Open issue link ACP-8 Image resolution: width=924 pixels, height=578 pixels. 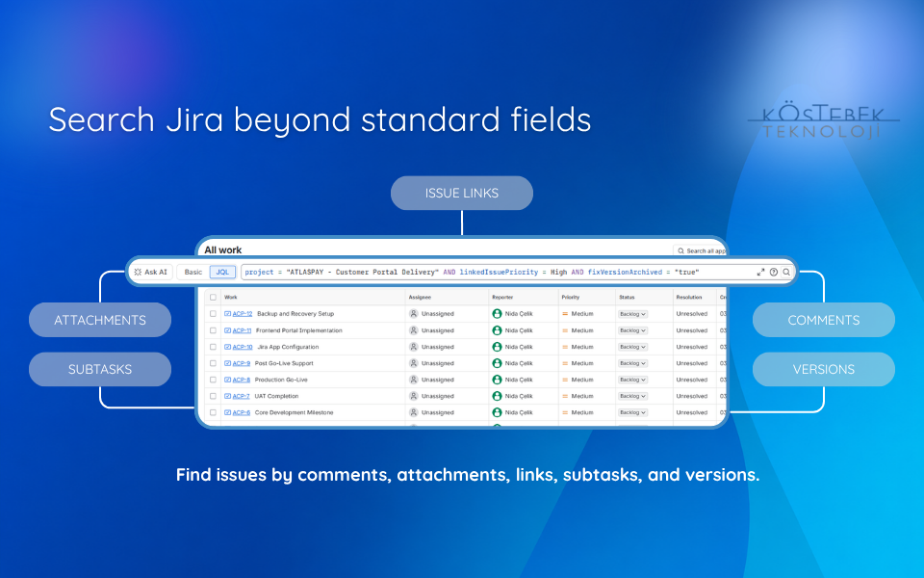241,380
